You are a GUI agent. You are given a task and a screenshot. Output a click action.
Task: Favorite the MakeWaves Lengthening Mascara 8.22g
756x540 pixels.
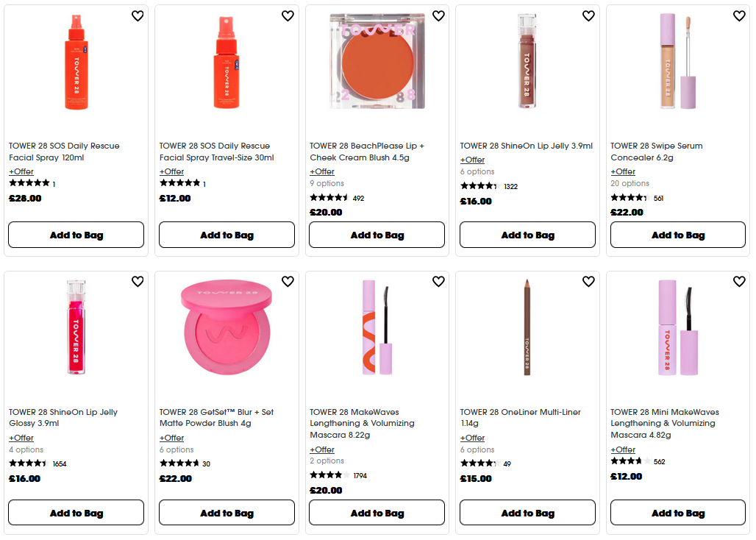point(438,282)
